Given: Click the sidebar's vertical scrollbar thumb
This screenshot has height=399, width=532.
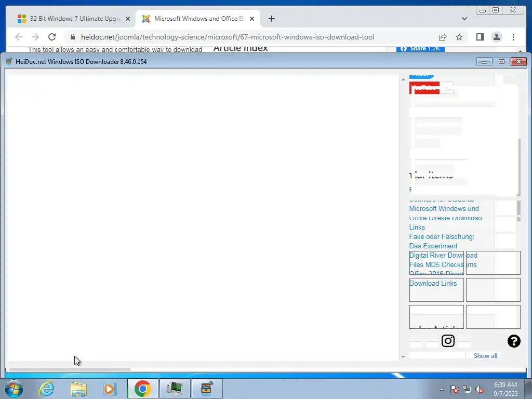Looking at the screenshot, I should pyautogui.click(x=518, y=167).
